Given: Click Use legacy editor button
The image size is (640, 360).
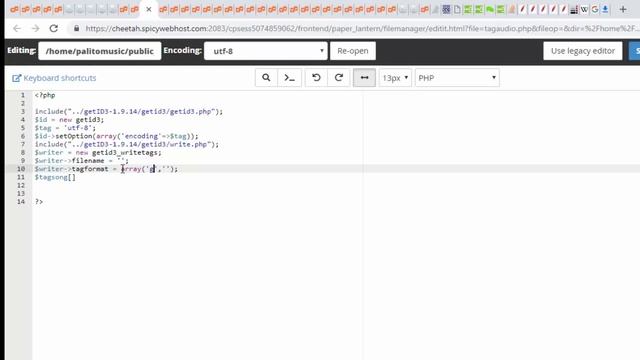Looking at the screenshot, I should tap(582, 51).
